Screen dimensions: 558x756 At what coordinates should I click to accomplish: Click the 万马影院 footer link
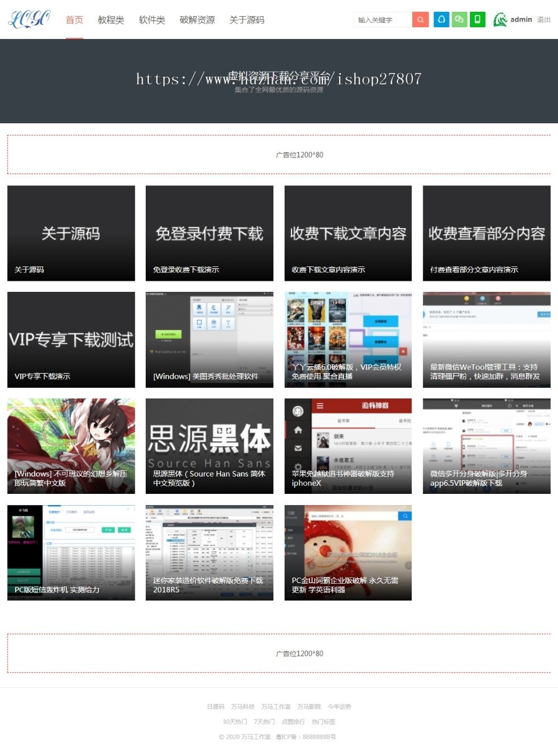(309, 706)
